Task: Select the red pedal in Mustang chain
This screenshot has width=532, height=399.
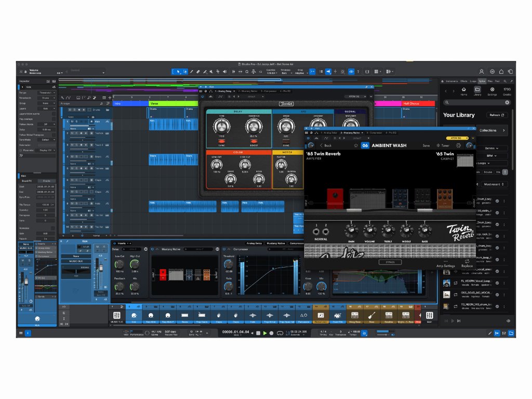Action: click(335, 198)
